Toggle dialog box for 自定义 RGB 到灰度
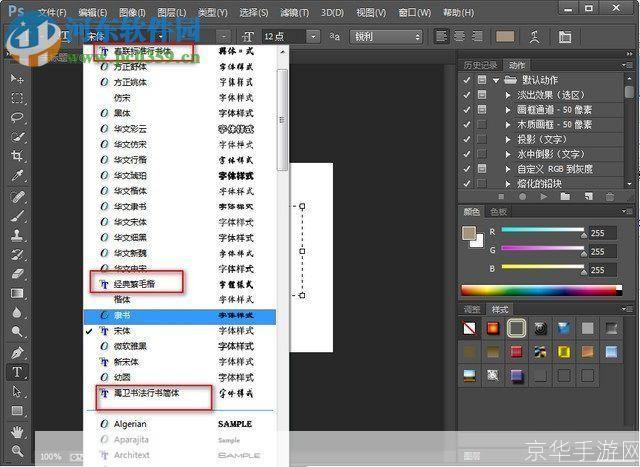Image resolution: width=640 pixels, height=467 pixels. coord(482,168)
